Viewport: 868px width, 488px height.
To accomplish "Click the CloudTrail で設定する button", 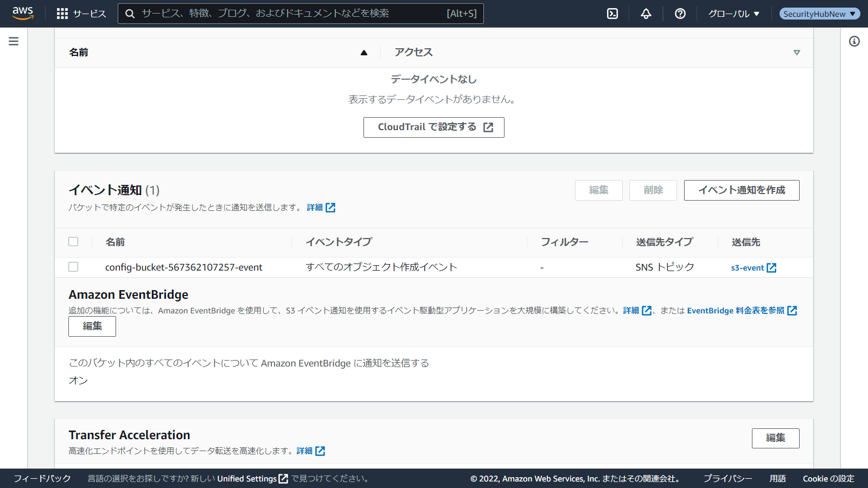I will pos(433,127).
